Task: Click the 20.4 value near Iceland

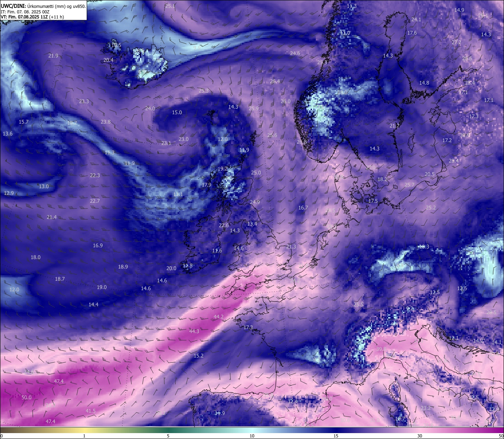Action: 108,60
